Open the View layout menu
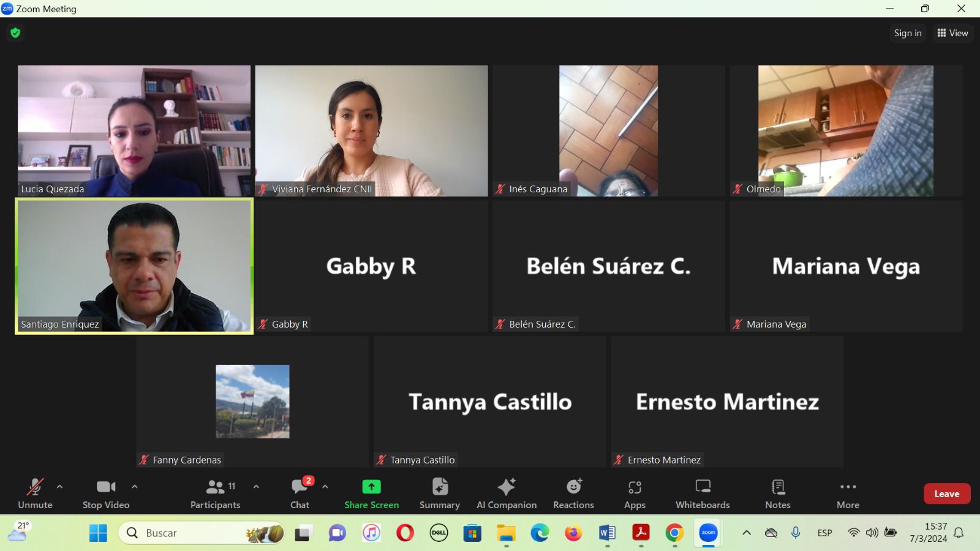Screen dimensions: 980x551 tap(952, 33)
